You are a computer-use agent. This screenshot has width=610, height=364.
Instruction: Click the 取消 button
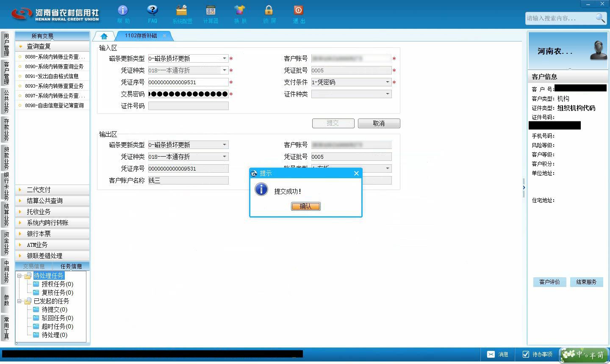379,123
